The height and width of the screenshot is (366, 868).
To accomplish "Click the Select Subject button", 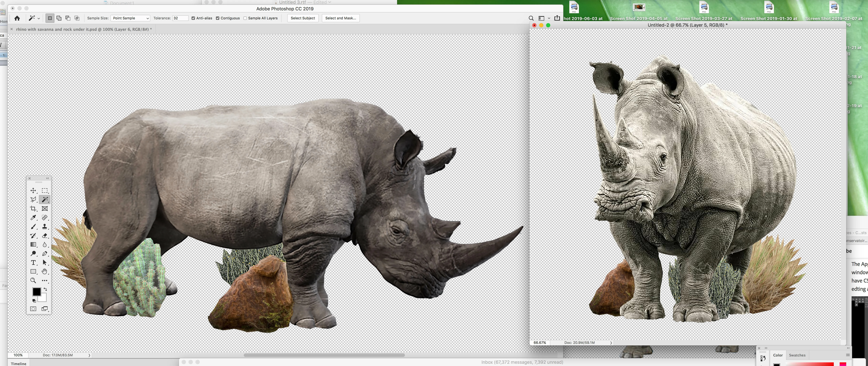I will tap(303, 18).
